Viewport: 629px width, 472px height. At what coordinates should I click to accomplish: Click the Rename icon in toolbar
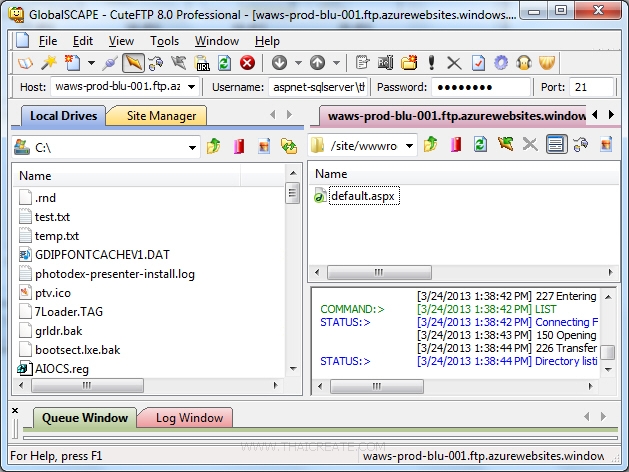[386, 63]
